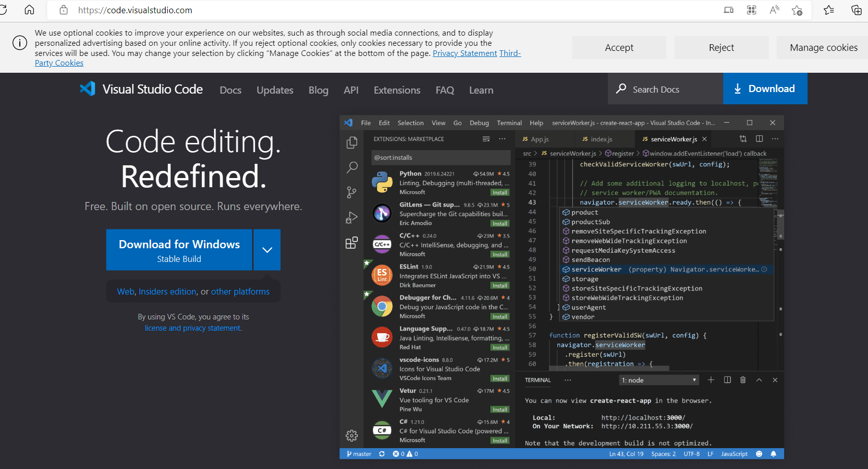Image resolution: width=868 pixels, height=469 pixels.
Task: Install the Python extension
Action: (x=500, y=192)
